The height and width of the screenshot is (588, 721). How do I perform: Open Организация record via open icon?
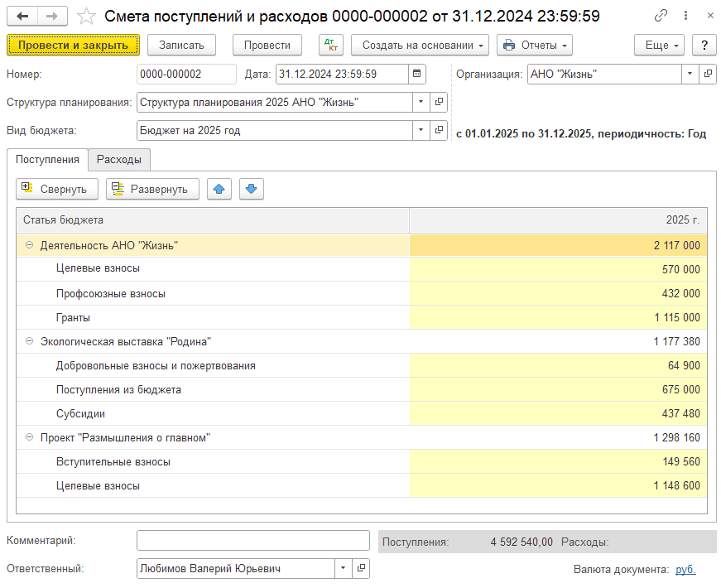point(708,74)
